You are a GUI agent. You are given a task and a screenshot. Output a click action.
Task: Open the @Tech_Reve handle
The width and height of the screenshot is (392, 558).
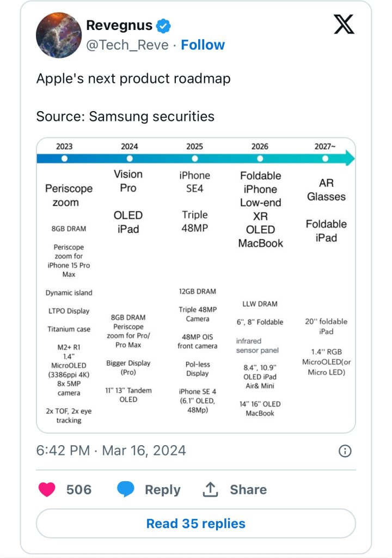[127, 45]
